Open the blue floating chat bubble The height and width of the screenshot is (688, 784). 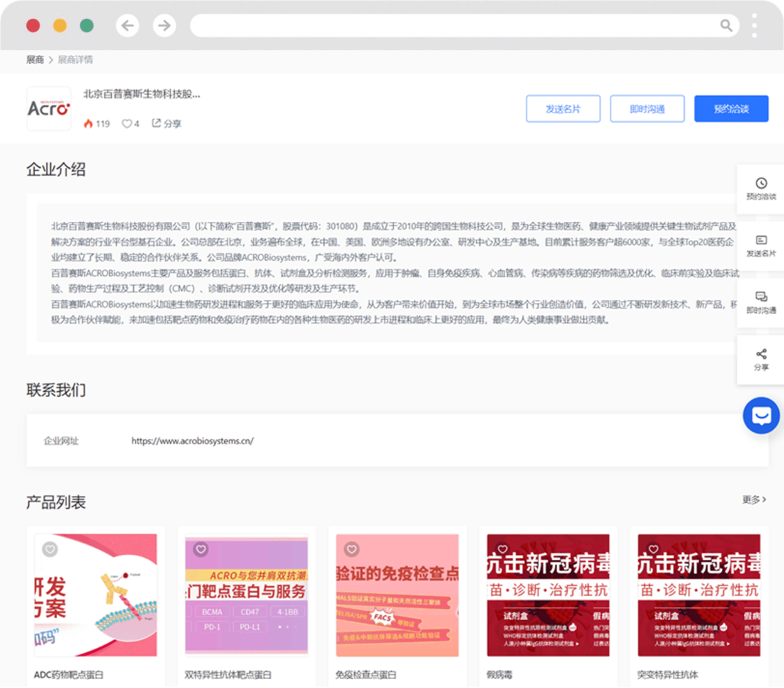[761, 415]
